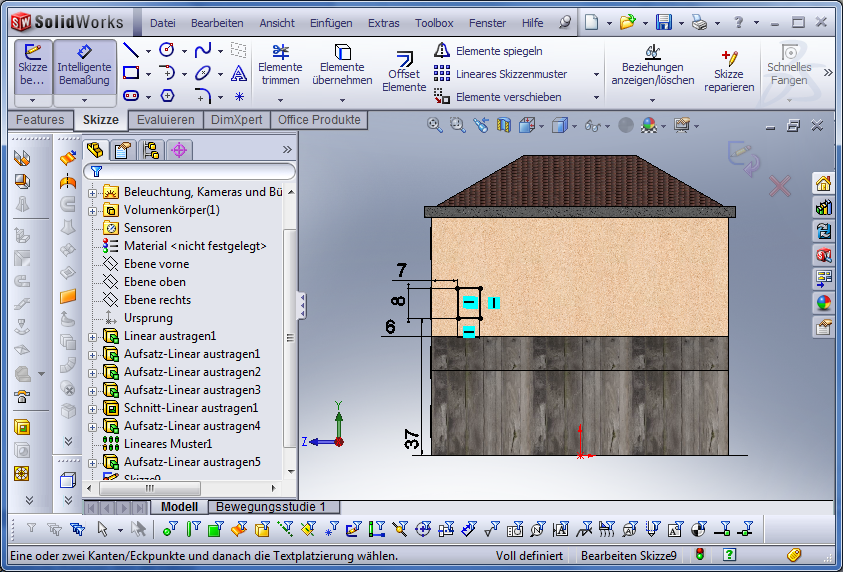
Task: Open the Beziehungen anzeigen/löschen dropdown arrow
Action: [x=652, y=99]
